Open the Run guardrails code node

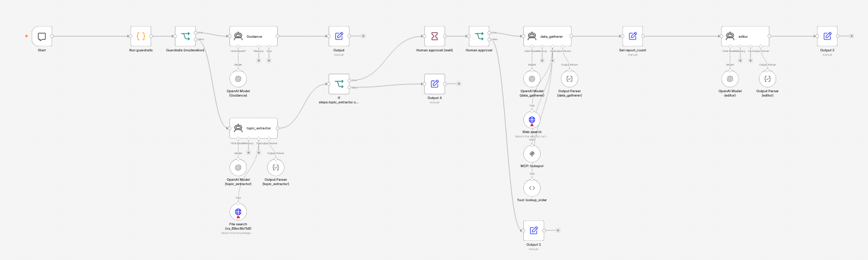point(141,36)
